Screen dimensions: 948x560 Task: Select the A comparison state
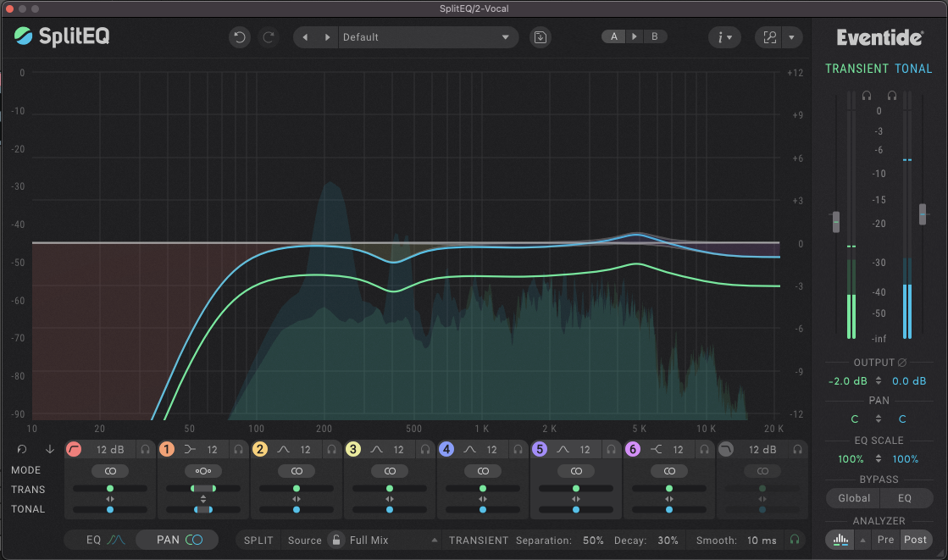click(x=613, y=37)
